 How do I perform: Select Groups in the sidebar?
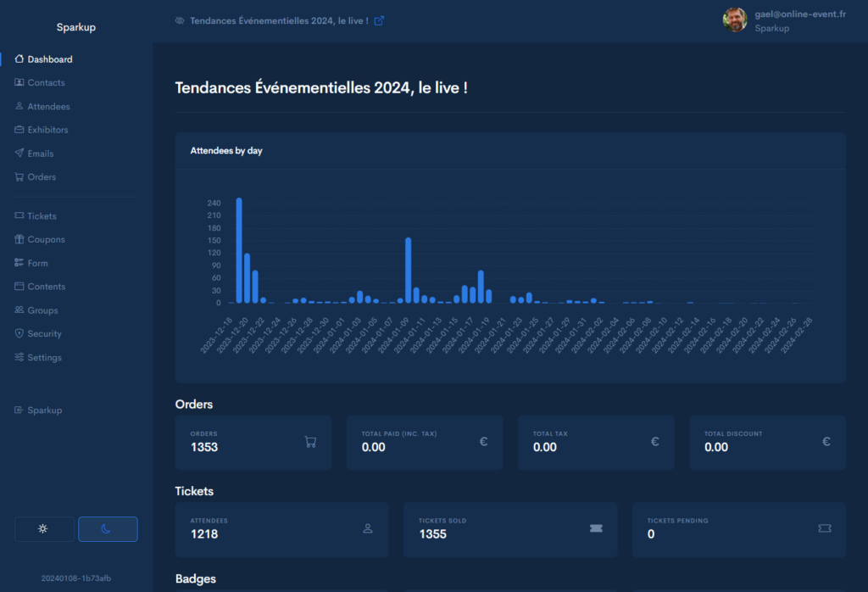(42, 310)
